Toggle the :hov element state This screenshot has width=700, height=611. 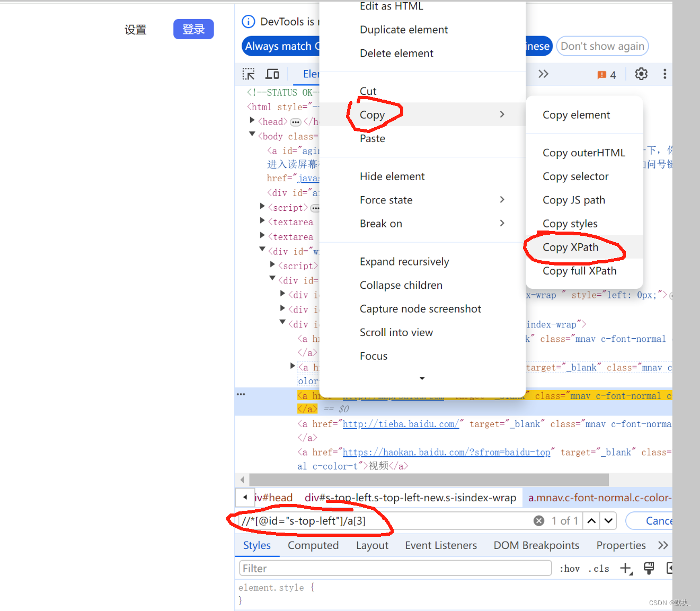[x=570, y=569]
